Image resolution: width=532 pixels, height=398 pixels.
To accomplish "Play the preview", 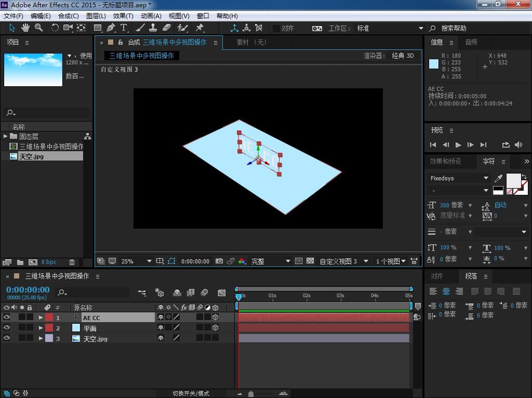I will tap(458, 145).
